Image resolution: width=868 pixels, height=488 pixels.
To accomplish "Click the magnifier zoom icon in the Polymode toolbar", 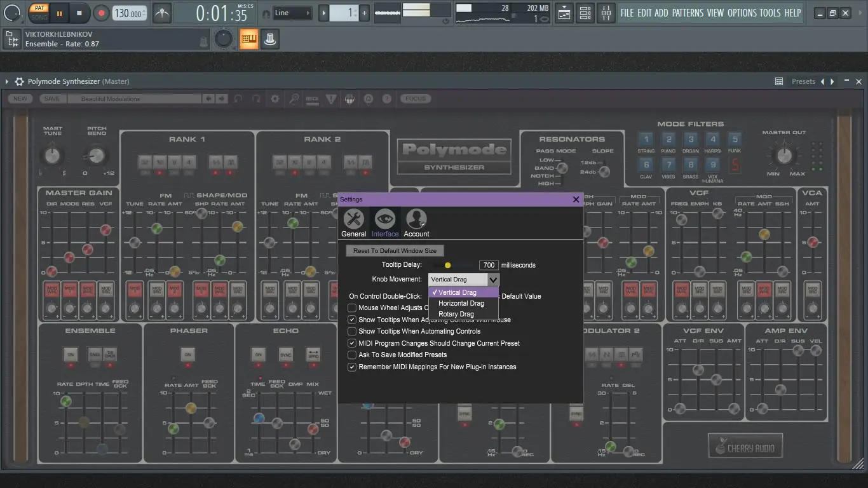I will (294, 98).
